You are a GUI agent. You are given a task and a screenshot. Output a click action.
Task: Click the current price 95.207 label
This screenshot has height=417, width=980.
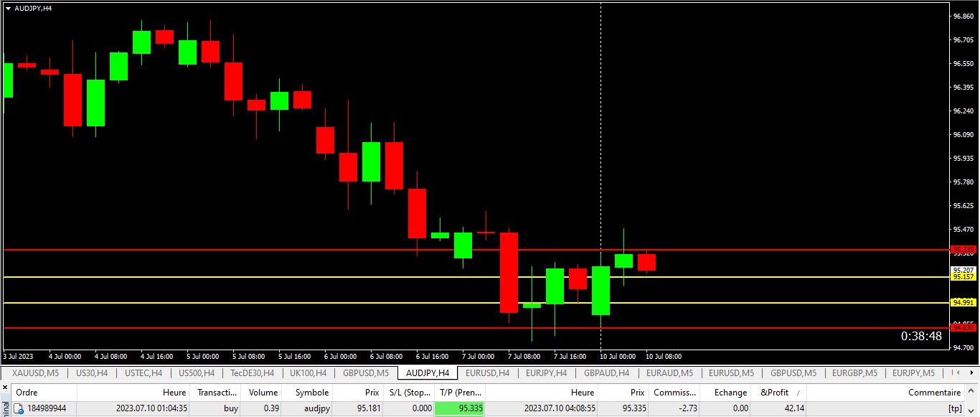(x=963, y=270)
